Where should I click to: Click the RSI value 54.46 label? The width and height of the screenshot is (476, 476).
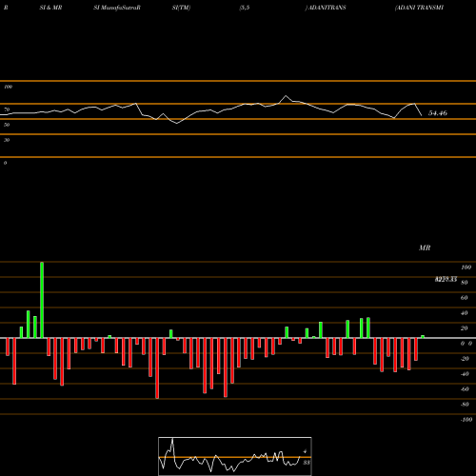point(438,113)
